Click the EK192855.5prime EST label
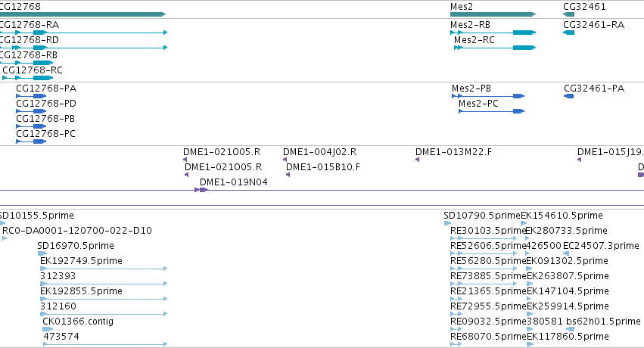This screenshot has height=348, width=644. [81, 291]
